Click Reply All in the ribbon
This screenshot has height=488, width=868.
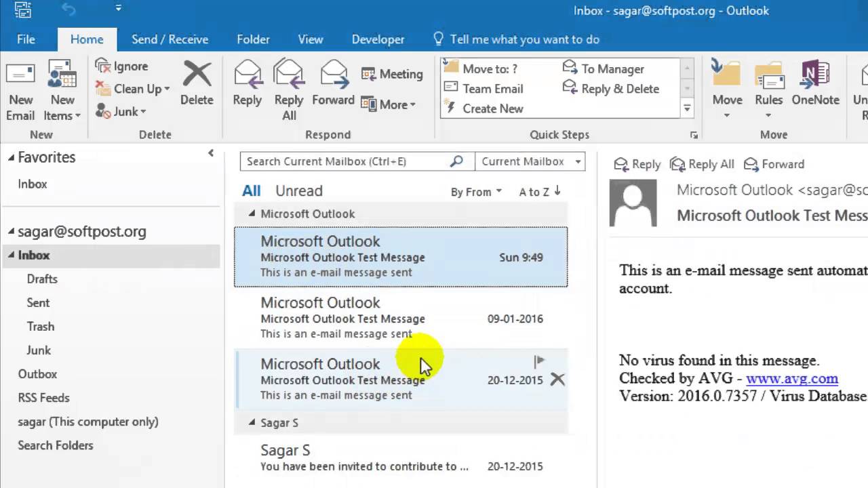pyautogui.click(x=289, y=90)
